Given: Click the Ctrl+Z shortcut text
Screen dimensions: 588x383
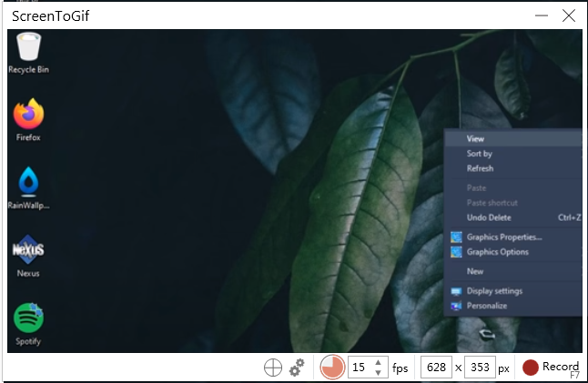Looking at the screenshot, I should point(569,217).
